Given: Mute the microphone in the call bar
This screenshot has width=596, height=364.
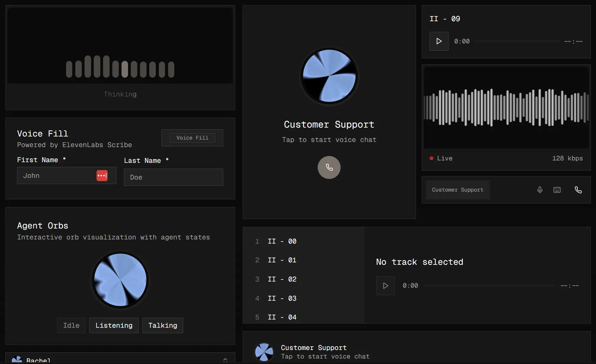Looking at the screenshot, I should (540, 190).
